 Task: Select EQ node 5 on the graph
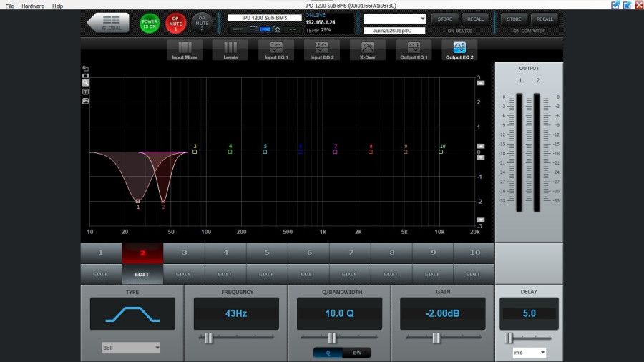click(265, 152)
